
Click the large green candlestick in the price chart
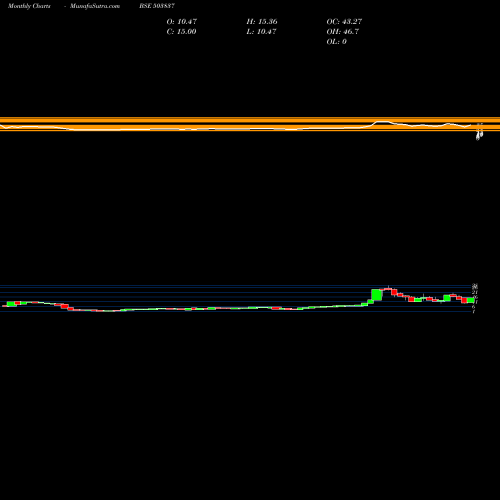coord(377,295)
